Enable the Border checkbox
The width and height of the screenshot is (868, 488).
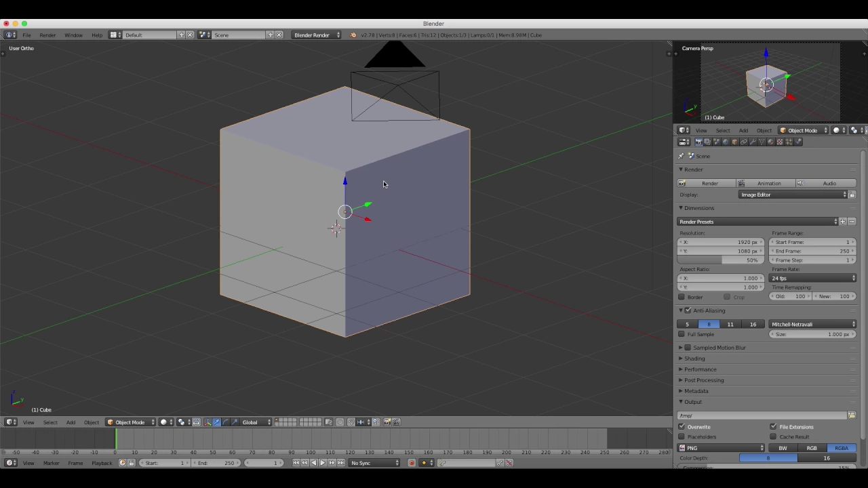click(x=682, y=297)
